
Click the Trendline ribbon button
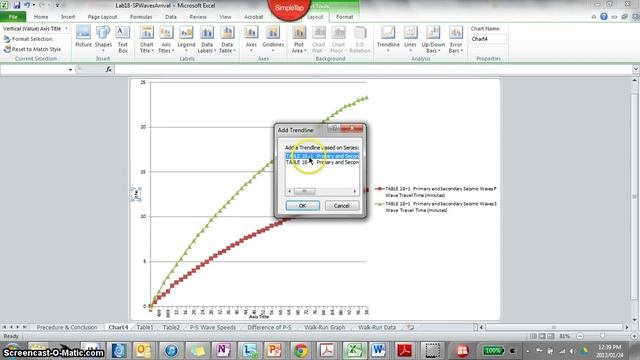388,38
